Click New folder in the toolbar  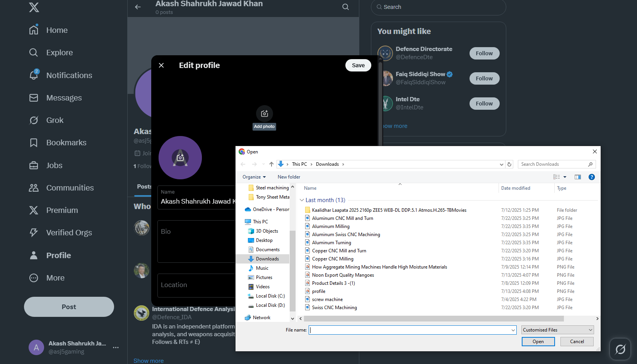pyautogui.click(x=289, y=177)
